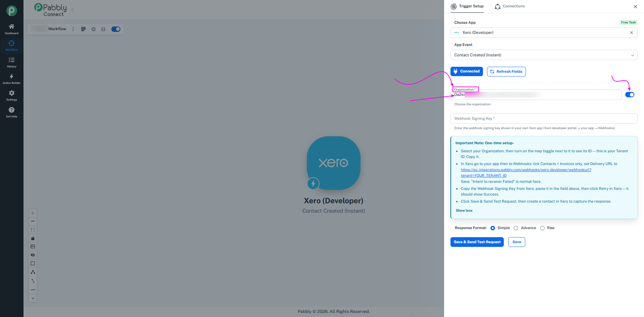Clear the chosen Xero (Developer) app
Image resolution: width=644 pixels, height=317 pixels.
[632, 33]
